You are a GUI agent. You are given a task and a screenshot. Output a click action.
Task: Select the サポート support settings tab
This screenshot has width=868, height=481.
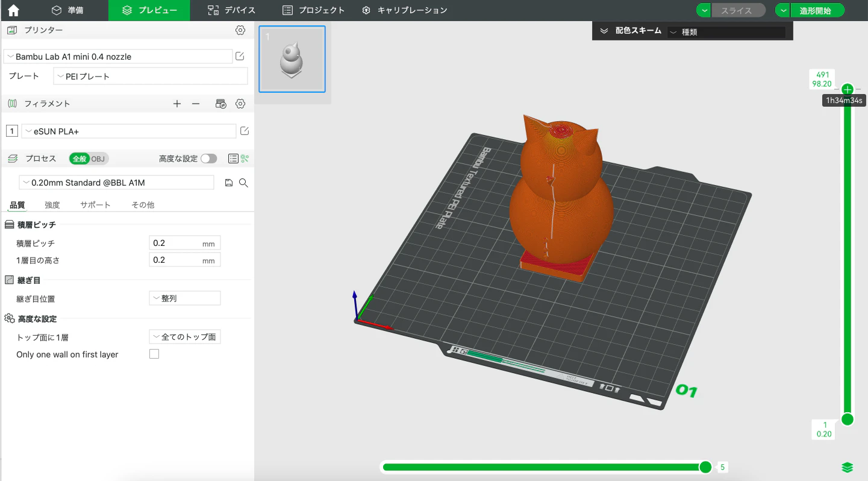click(x=96, y=205)
